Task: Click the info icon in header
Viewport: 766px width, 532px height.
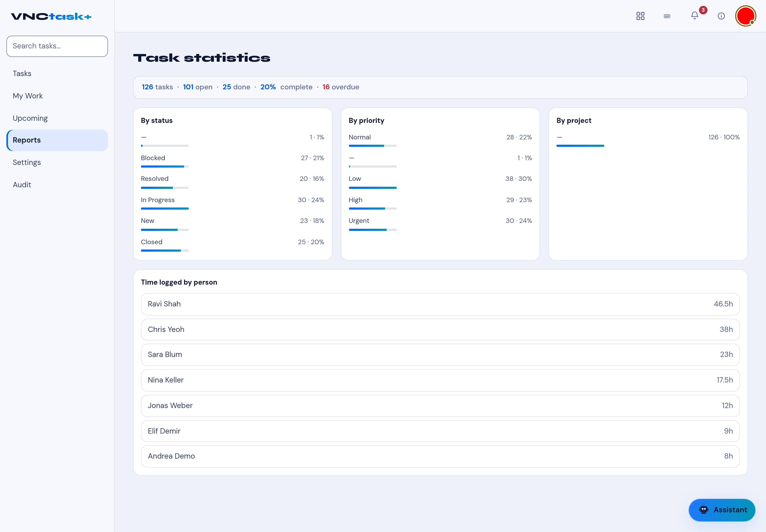Action: (721, 16)
